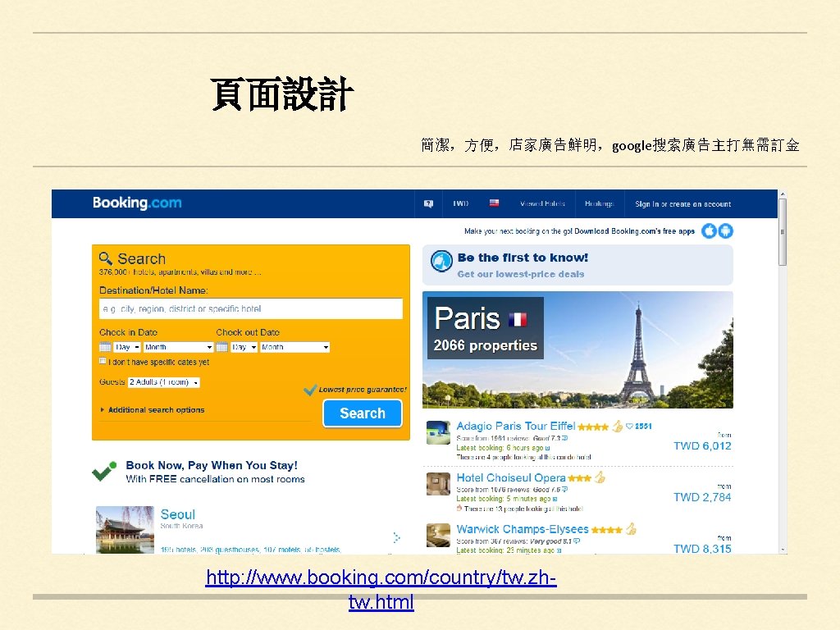Click the blue Search button
The image size is (840, 630).
click(363, 413)
